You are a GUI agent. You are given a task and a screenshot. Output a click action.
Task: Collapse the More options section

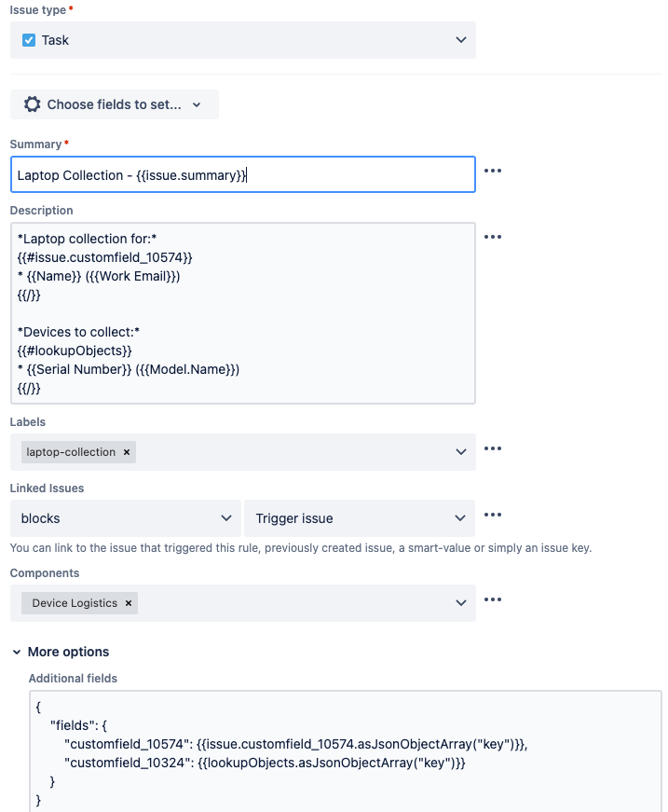[x=61, y=652]
